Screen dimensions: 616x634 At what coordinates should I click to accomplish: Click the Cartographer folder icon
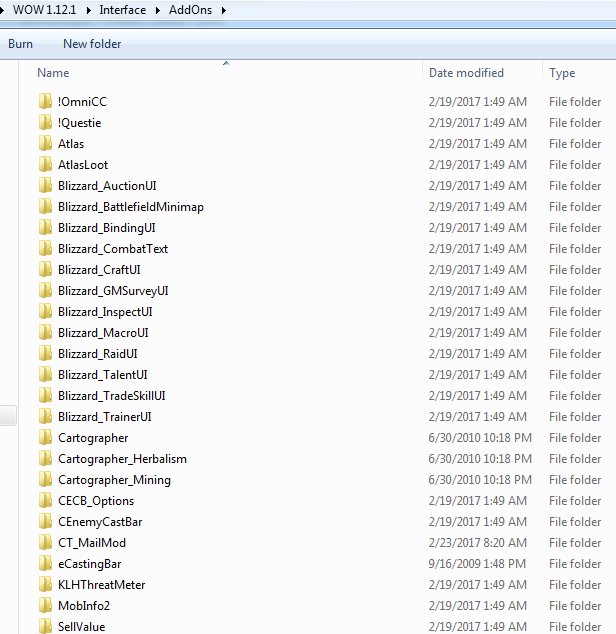pyautogui.click(x=45, y=438)
